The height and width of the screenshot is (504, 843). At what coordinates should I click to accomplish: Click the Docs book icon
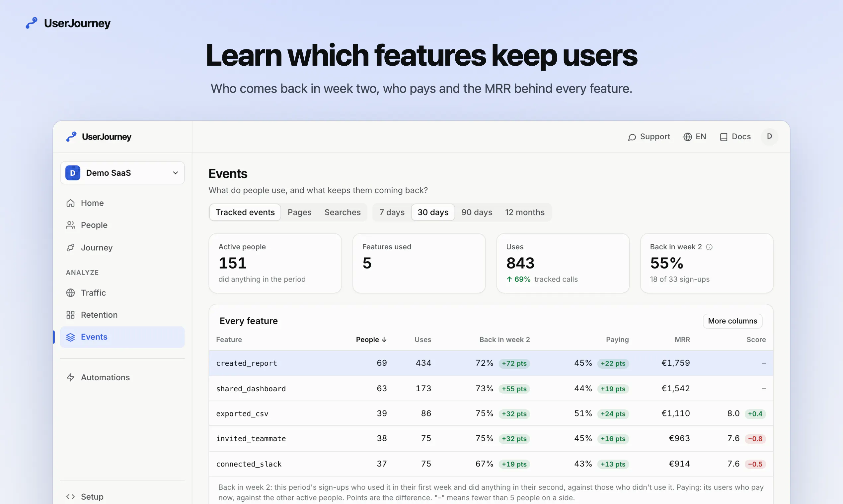pos(724,137)
